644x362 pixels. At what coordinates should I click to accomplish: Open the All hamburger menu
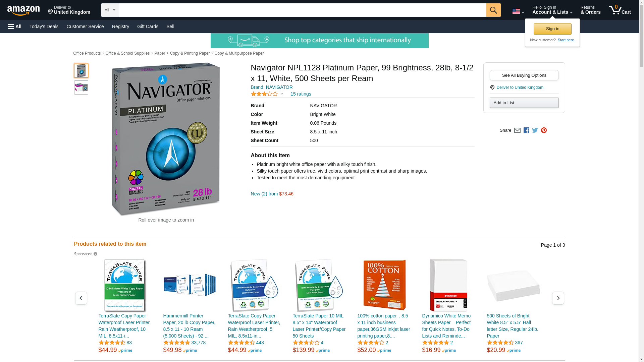pyautogui.click(x=15, y=26)
